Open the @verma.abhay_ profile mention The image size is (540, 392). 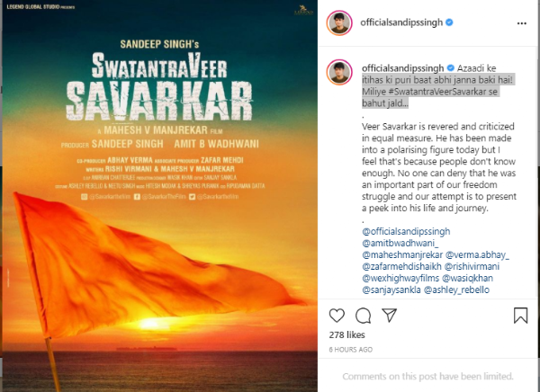477,254
